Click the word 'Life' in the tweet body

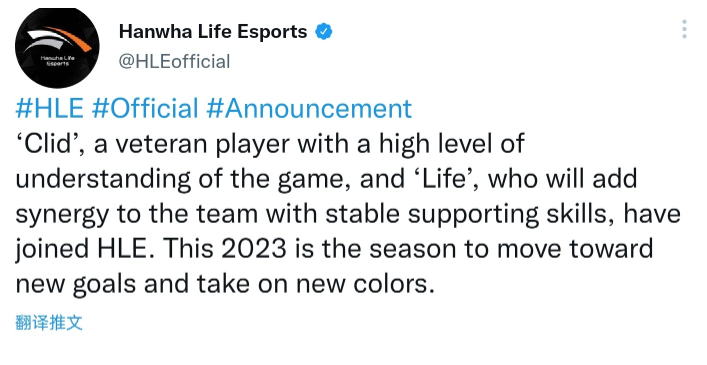coord(444,179)
